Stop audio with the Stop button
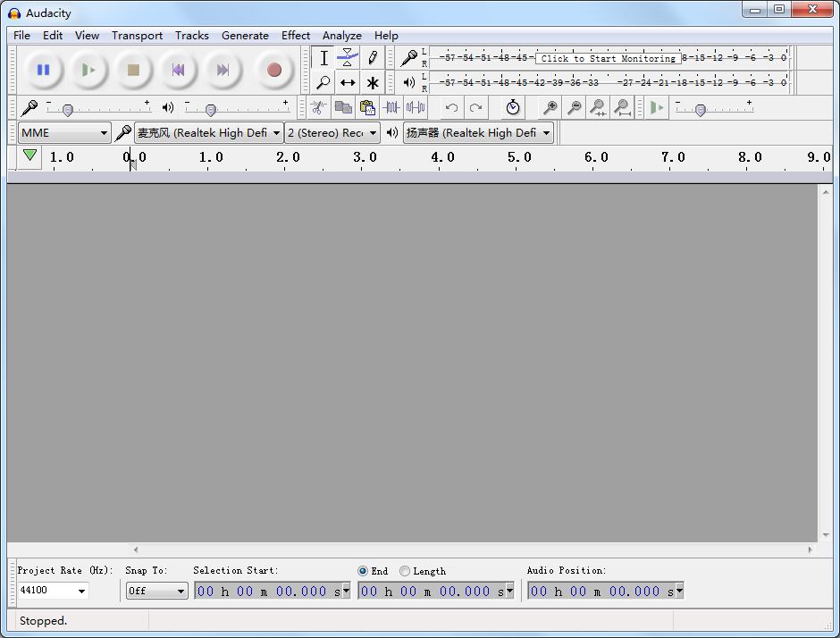The image size is (840, 638). [x=133, y=70]
